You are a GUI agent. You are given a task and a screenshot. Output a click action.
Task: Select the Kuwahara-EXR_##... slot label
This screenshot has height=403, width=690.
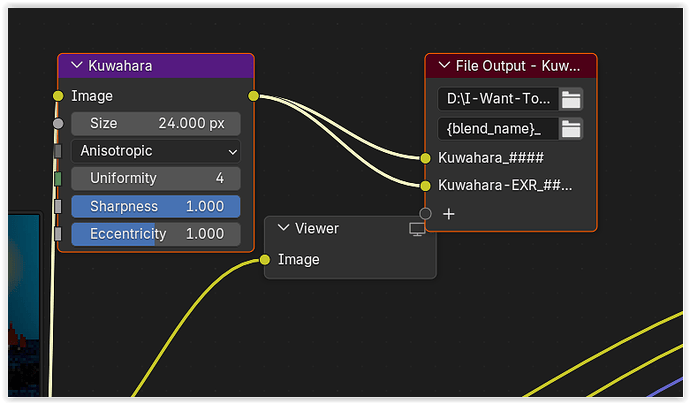[505, 185]
